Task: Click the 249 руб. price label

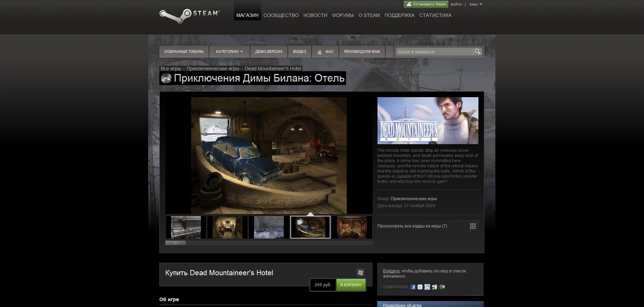Action: 323,285
